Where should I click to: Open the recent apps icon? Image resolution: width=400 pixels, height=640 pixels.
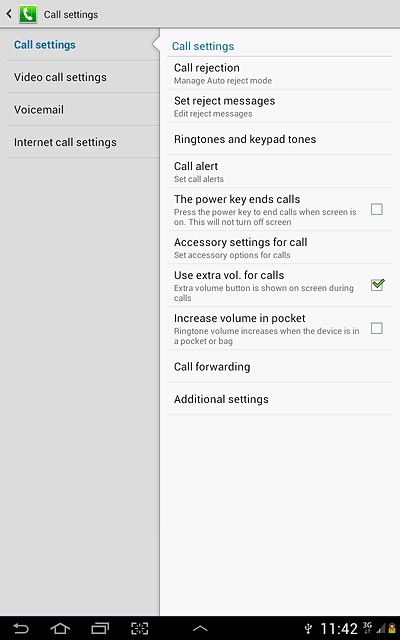[100, 629]
